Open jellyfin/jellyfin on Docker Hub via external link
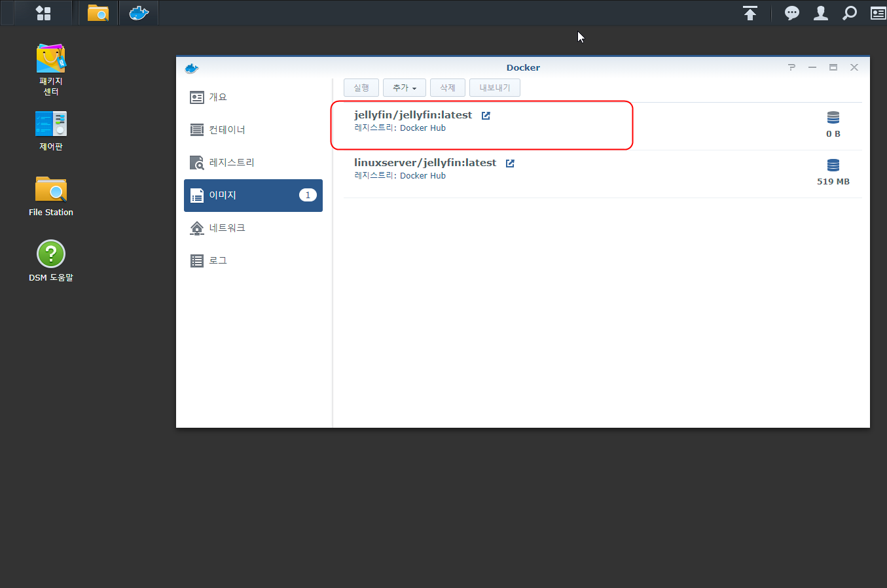The height and width of the screenshot is (588, 887). pos(484,114)
